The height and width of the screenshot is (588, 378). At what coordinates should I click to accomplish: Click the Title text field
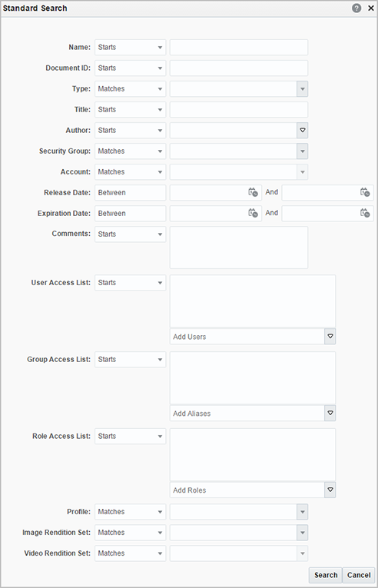pos(239,109)
